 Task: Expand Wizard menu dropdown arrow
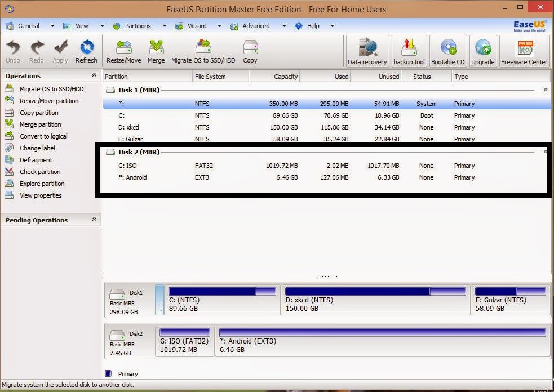point(219,26)
